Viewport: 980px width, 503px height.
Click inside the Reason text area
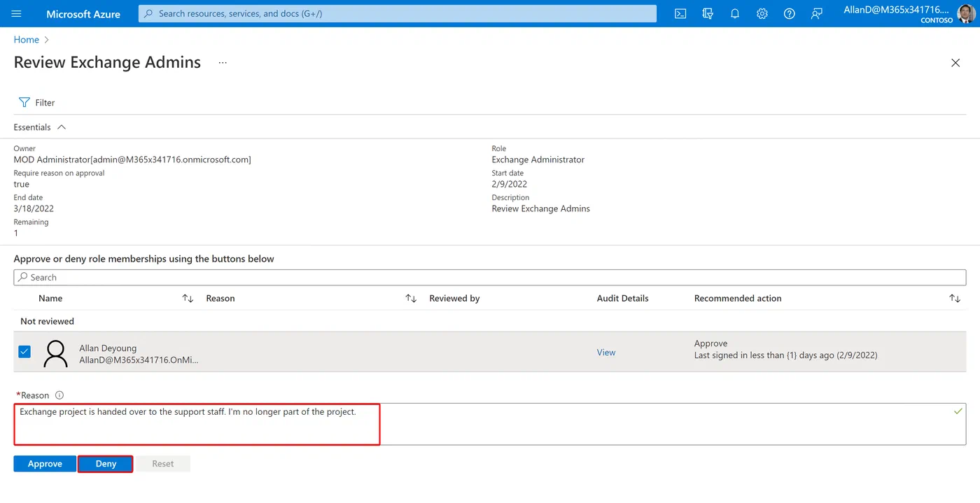pos(490,424)
